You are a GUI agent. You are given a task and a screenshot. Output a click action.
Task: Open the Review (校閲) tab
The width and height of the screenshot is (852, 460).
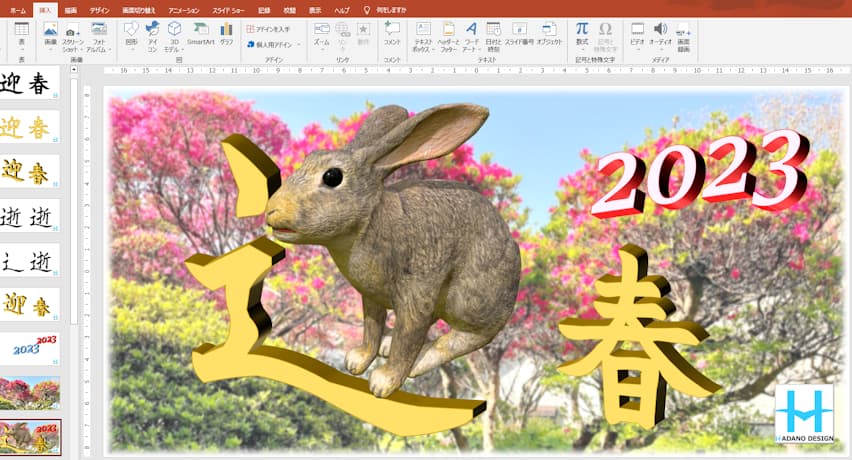(x=290, y=10)
